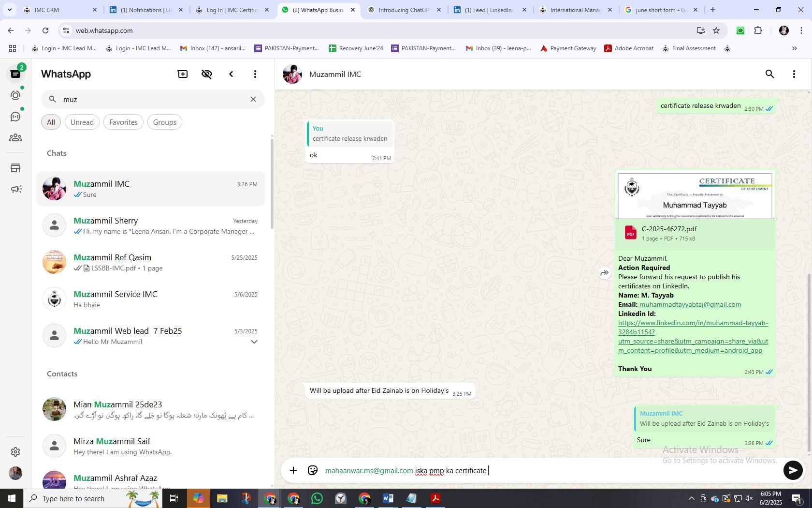Open contact Mirza Muzammil Saif
This screenshot has height=508, width=812.
(x=151, y=446)
